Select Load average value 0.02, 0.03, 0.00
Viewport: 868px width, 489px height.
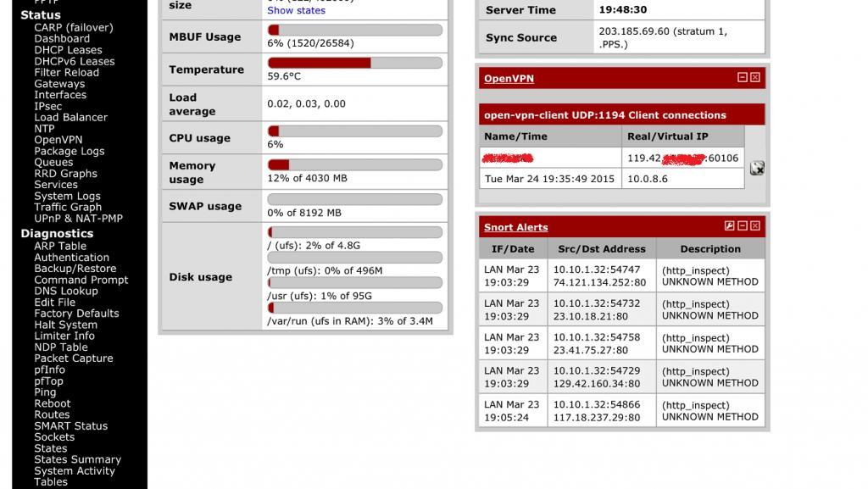click(306, 103)
